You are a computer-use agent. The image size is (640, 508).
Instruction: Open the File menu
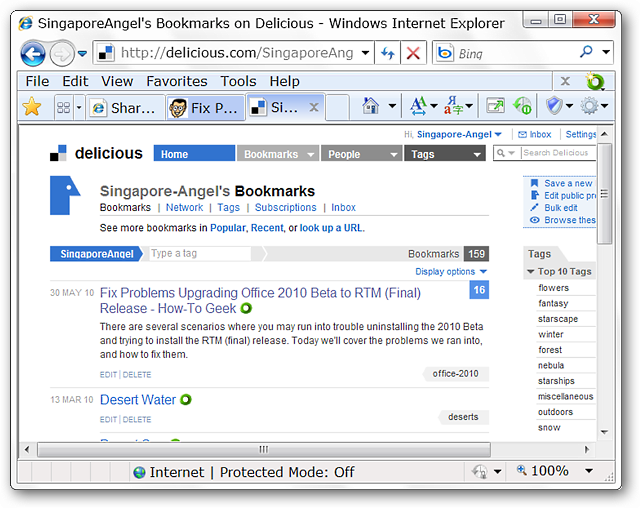[x=37, y=81]
